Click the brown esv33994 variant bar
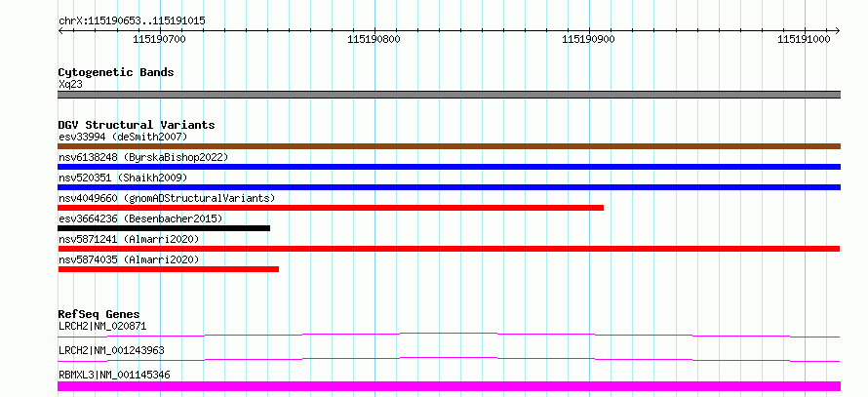This screenshot has width=868, height=397. point(449,146)
